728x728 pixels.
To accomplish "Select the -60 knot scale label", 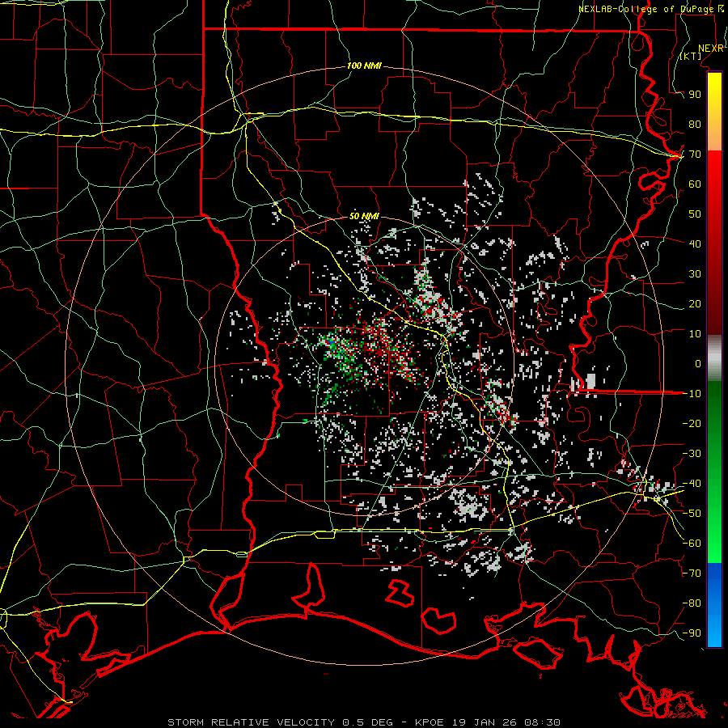I will [692, 544].
